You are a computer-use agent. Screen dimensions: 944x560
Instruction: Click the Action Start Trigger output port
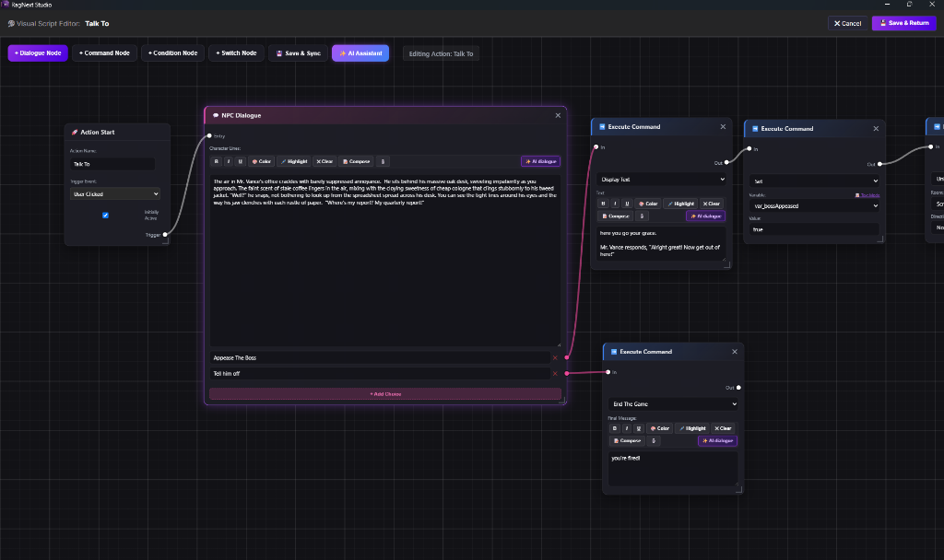coord(165,235)
